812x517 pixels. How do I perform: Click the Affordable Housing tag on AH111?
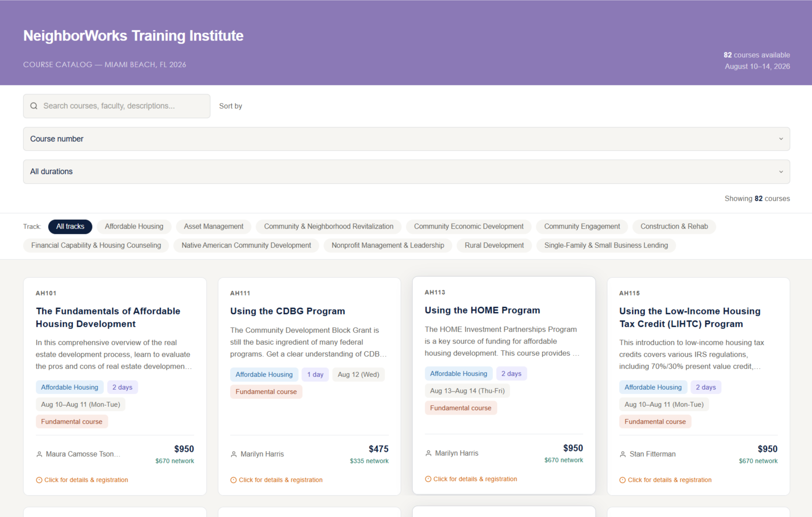click(264, 374)
